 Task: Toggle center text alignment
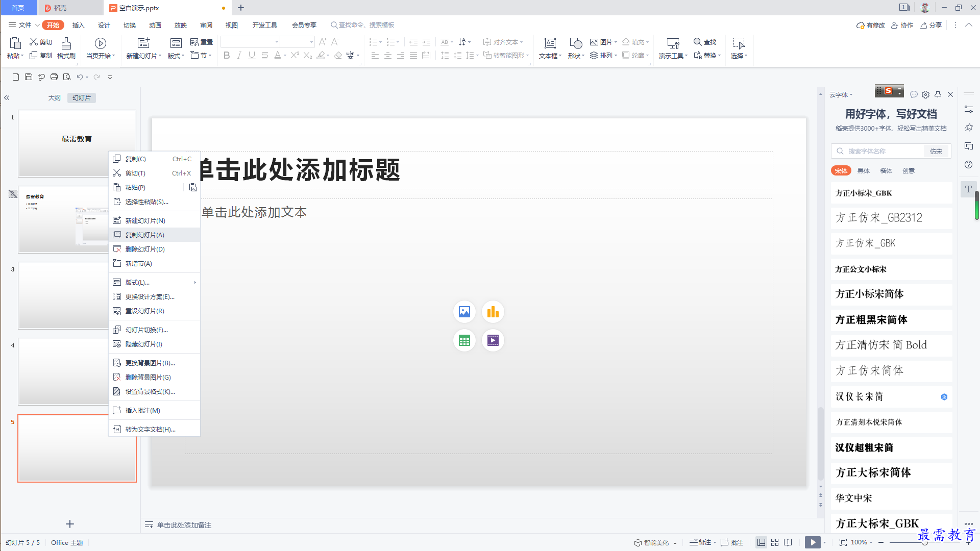pos(388,55)
